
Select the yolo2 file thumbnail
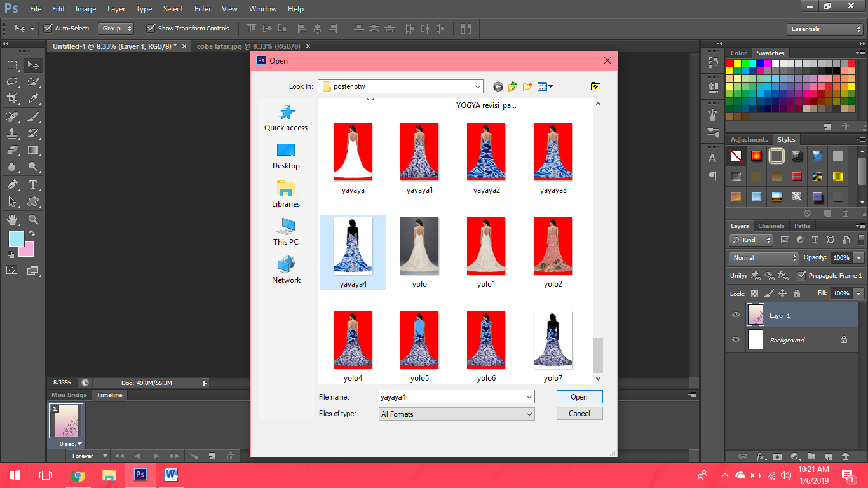coord(552,246)
